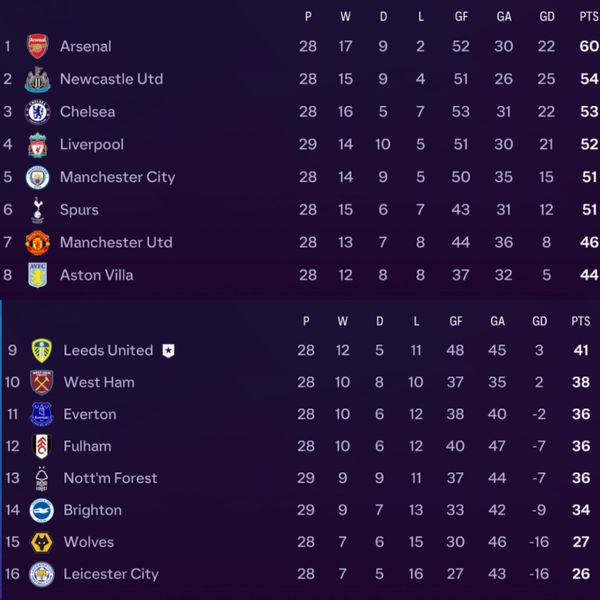The image size is (600, 600).
Task: Select the Wolves logo icon
Action: 42,542
